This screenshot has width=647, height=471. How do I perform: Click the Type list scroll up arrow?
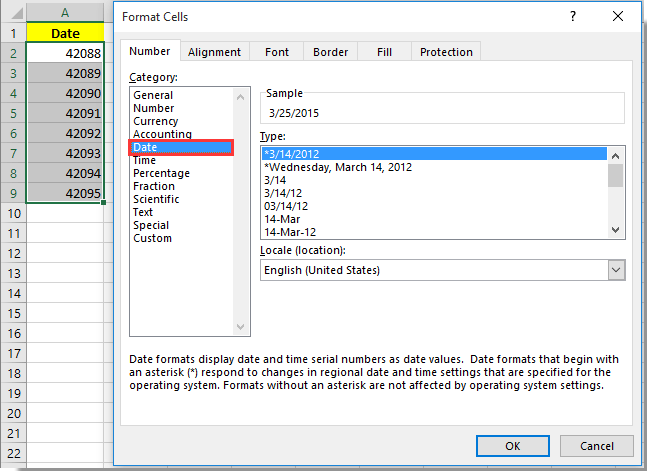(x=616, y=156)
